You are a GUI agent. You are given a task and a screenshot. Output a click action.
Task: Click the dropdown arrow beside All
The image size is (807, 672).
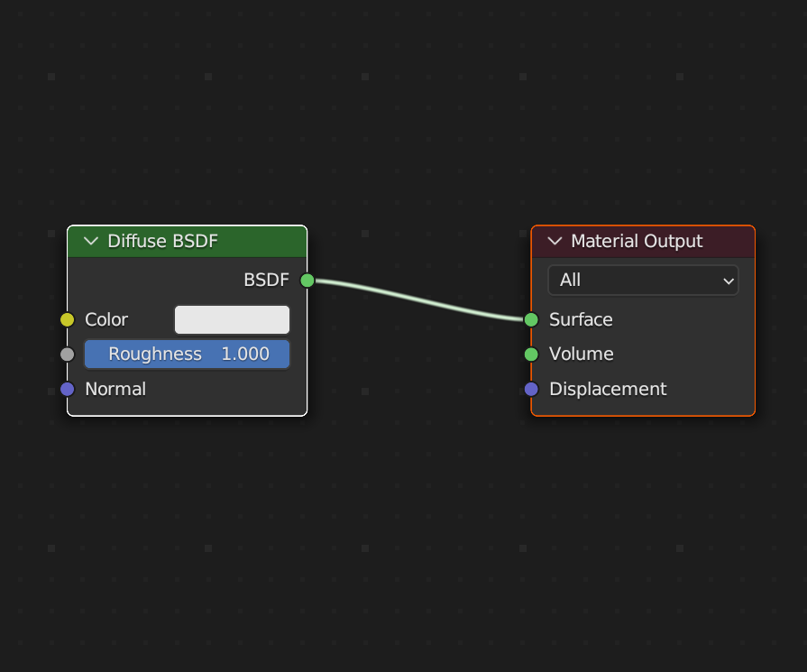point(729,281)
